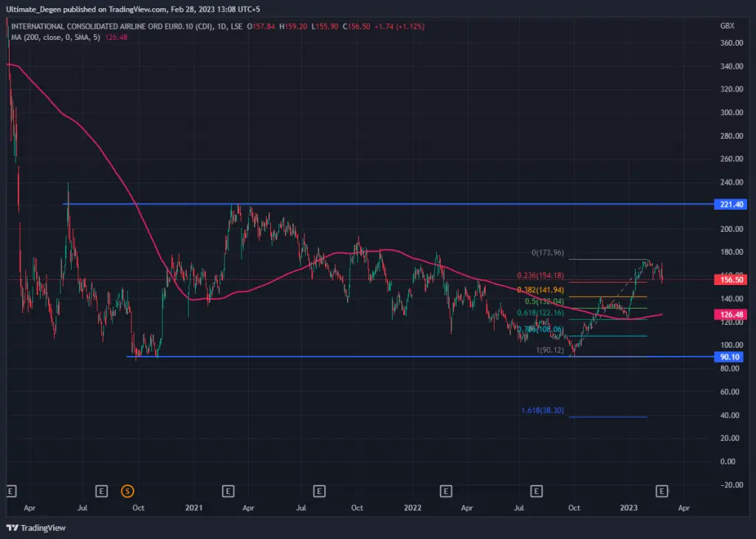Click the change value +1.74 (+1.12%)
Viewport: 756px width, 539px height.
click(399, 27)
